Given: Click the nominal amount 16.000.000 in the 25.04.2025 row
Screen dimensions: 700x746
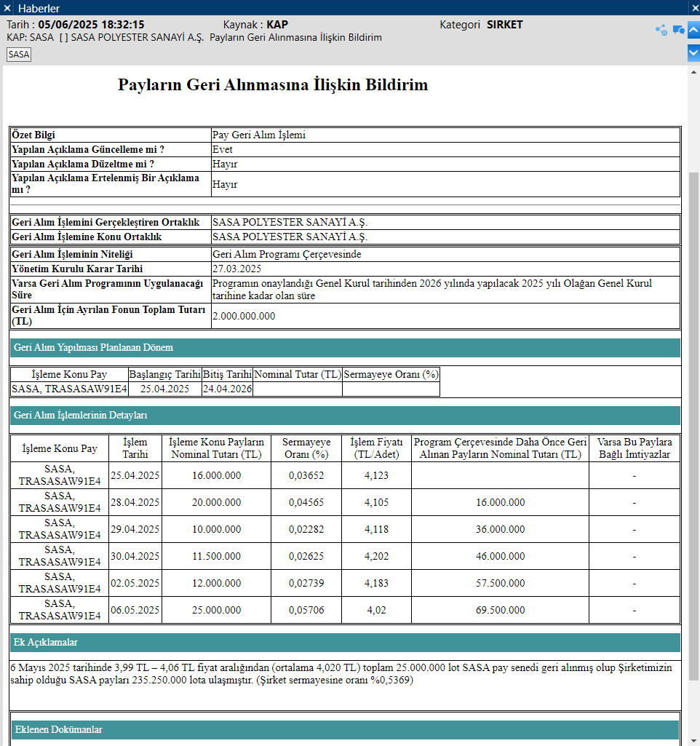Looking at the screenshot, I should (x=216, y=476).
